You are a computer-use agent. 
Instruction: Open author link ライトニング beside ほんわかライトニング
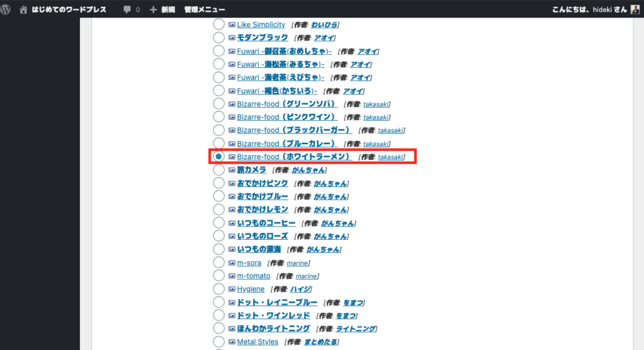(356, 329)
